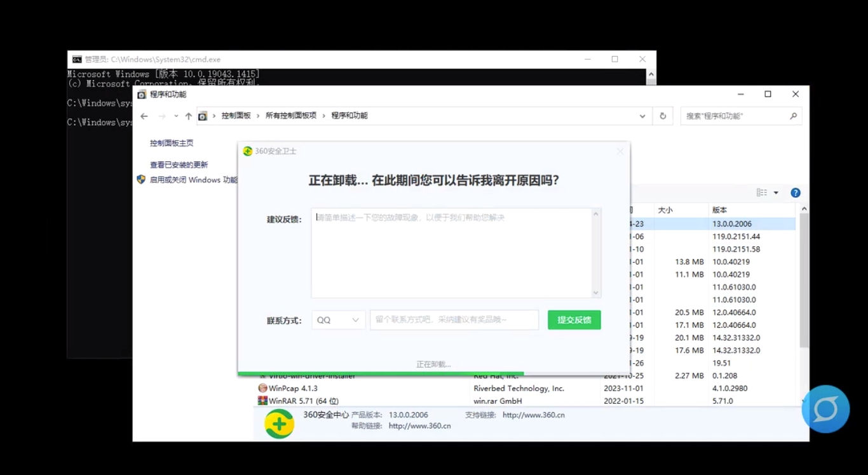Refresh the 程序和功能 list
868x475 pixels.
pos(663,116)
